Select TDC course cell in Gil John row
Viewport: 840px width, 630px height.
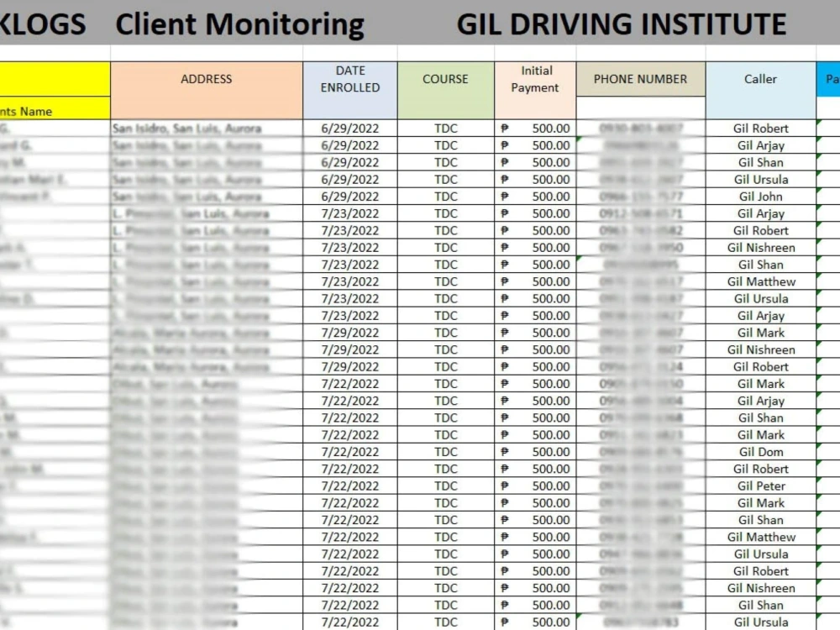point(446,197)
